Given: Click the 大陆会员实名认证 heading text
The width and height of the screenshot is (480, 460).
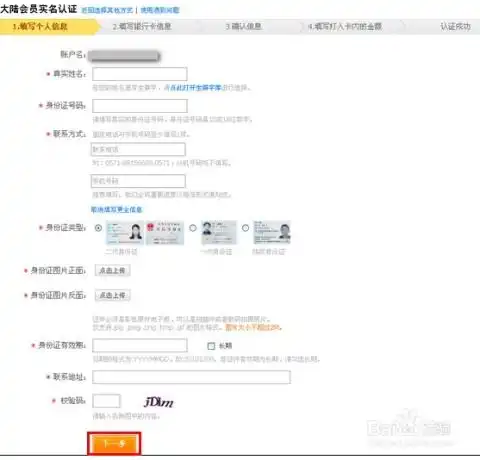Looking at the screenshot, I should click(x=39, y=9).
